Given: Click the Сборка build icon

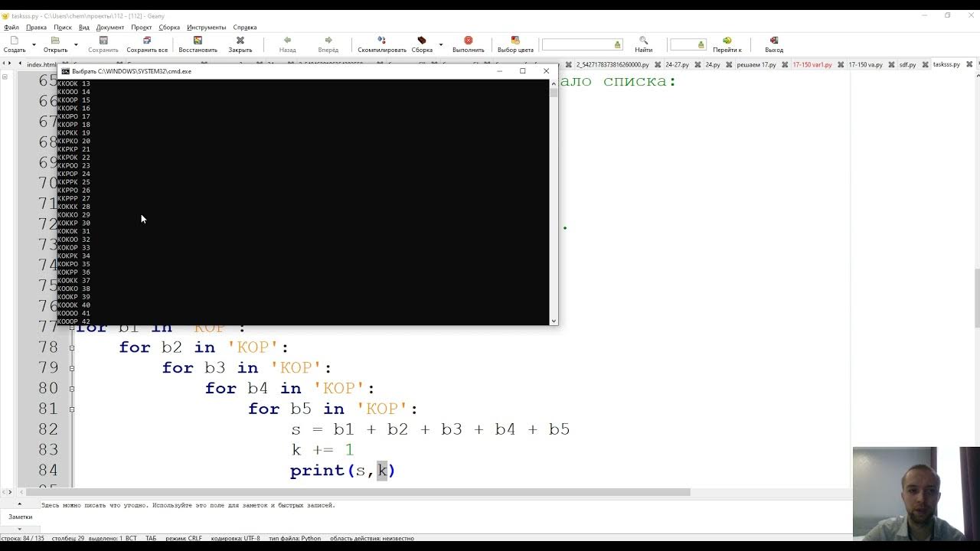Looking at the screenshot, I should 422,41.
